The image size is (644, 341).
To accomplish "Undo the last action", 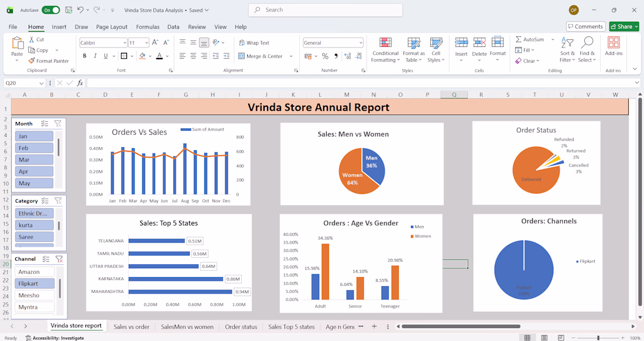I will (x=81, y=10).
